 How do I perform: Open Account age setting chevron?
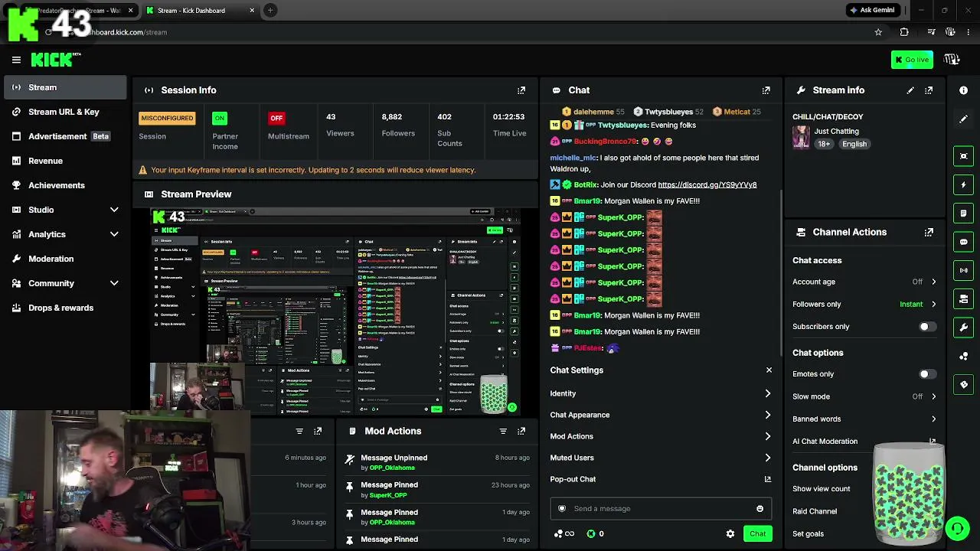(x=933, y=282)
